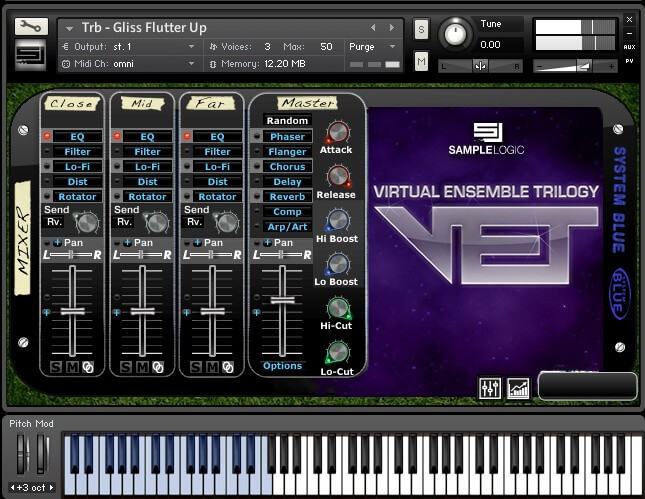Screen dimensions: 645x499
Task: Expand Pan plus on Master channel
Action: point(267,243)
